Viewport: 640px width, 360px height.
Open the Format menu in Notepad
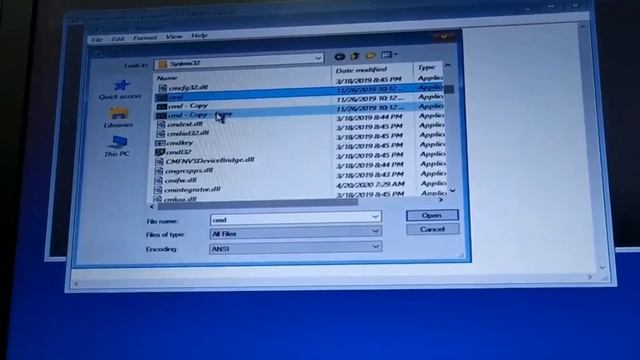(x=145, y=38)
